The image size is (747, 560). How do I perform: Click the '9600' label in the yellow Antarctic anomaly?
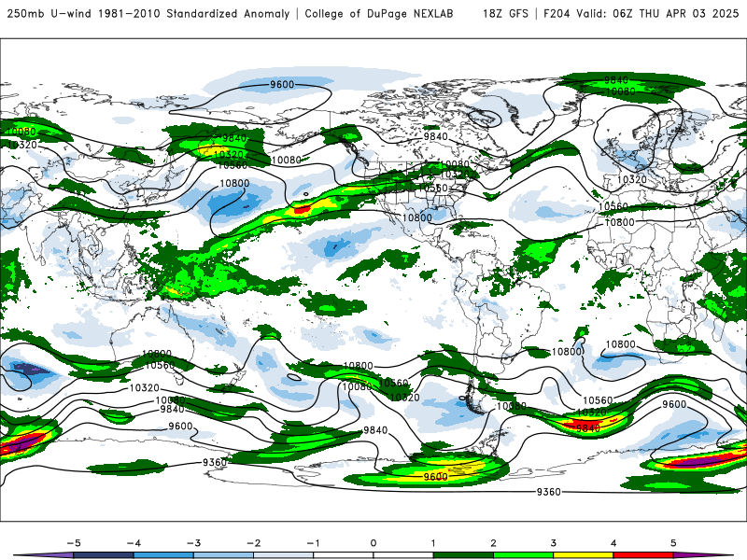pyautogui.click(x=435, y=477)
